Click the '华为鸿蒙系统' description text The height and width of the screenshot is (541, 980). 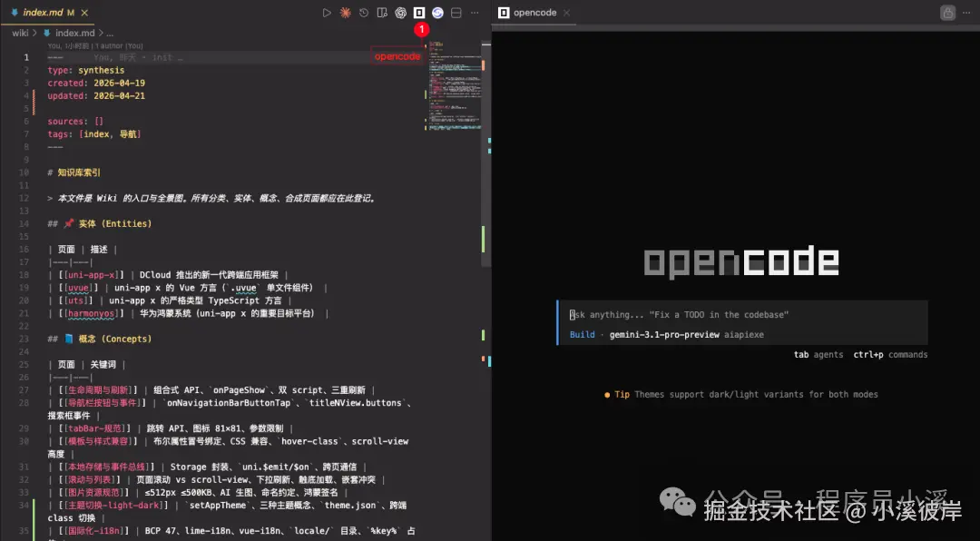[227, 313]
